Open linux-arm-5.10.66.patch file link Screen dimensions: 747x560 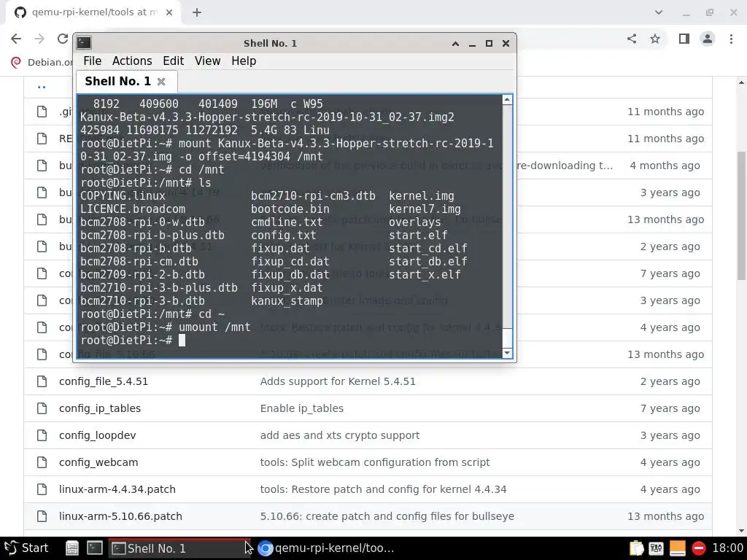tap(120, 516)
